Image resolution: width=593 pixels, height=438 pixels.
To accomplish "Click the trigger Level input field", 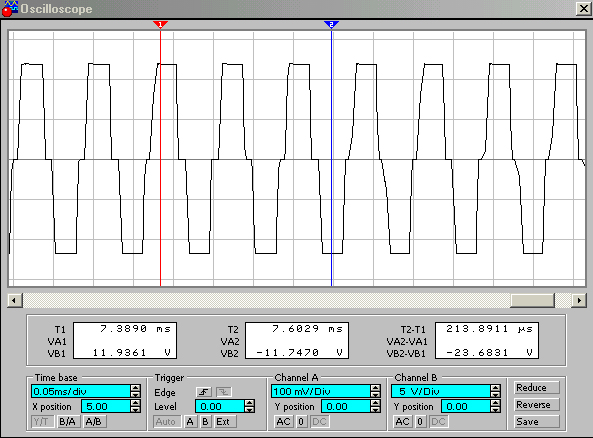I will 220,407.
